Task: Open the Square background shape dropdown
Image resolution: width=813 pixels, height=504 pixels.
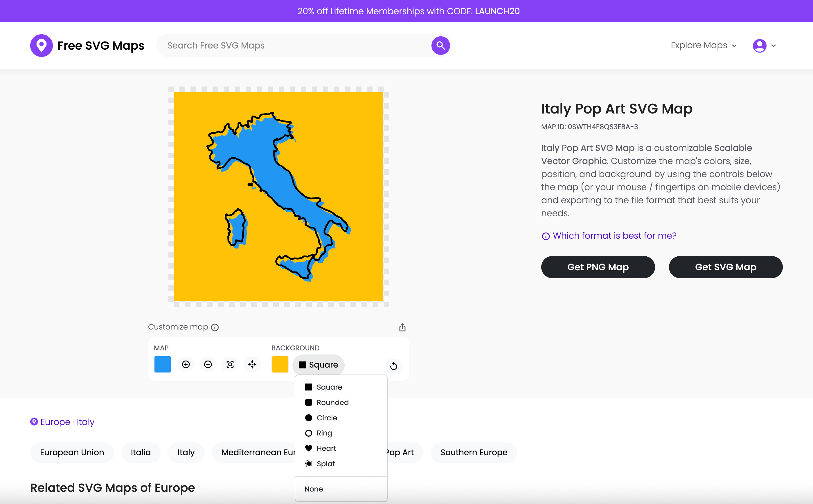Action: (318, 365)
